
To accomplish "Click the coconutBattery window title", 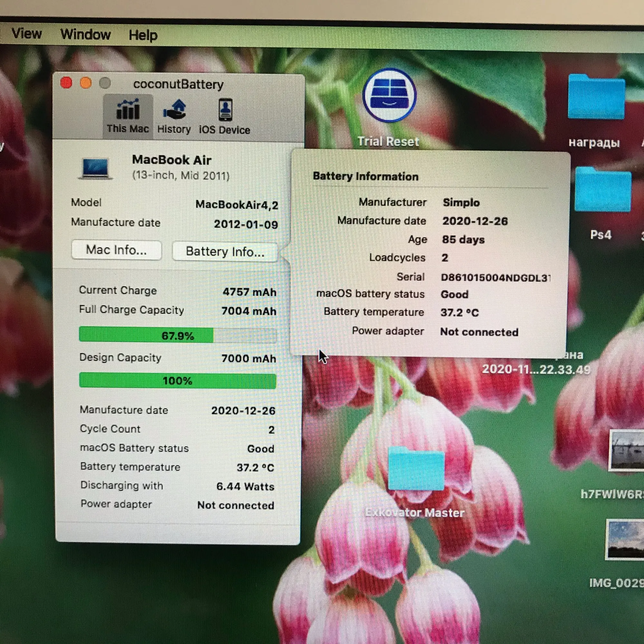I will point(178,84).
